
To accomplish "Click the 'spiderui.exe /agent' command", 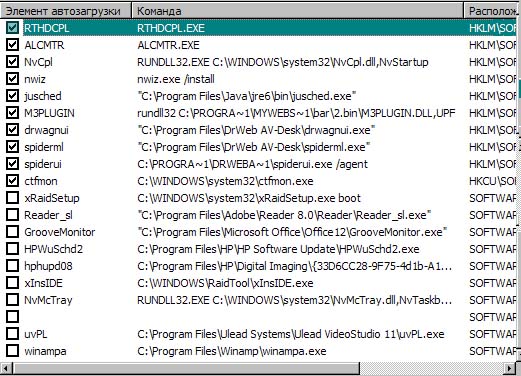I will [252, 164].
